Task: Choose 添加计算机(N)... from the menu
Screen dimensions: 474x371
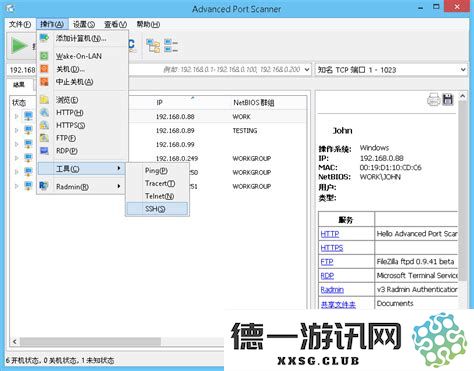Action: (x=82, y=38)
